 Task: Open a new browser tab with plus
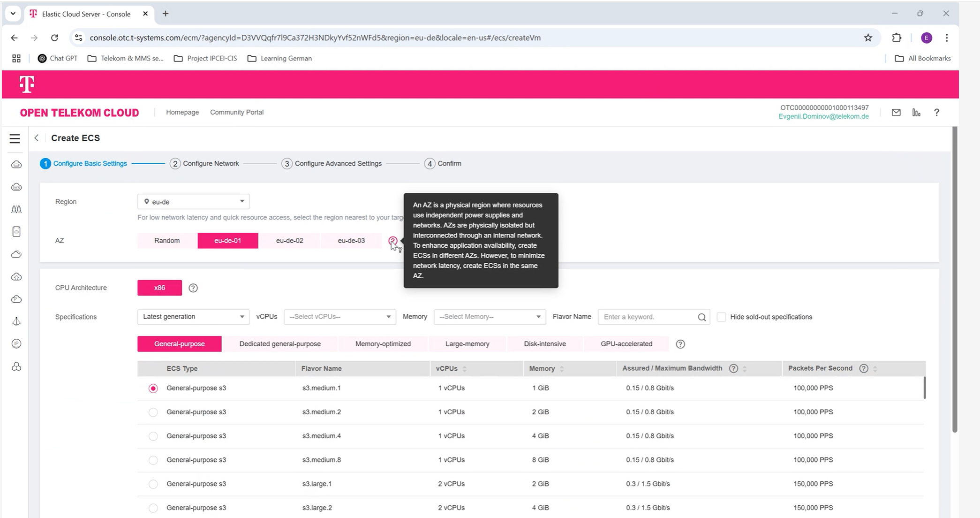coord(166,14)
